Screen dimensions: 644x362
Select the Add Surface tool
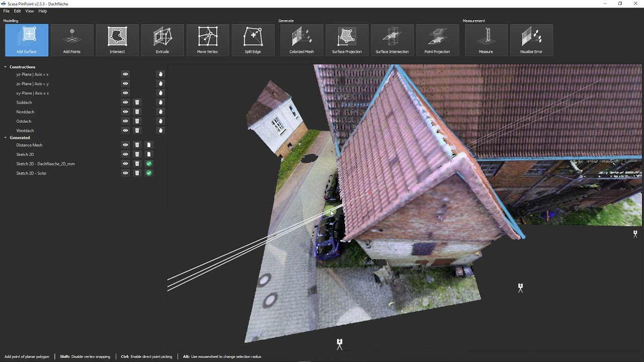pyautogui.click(x=27, y=40)
